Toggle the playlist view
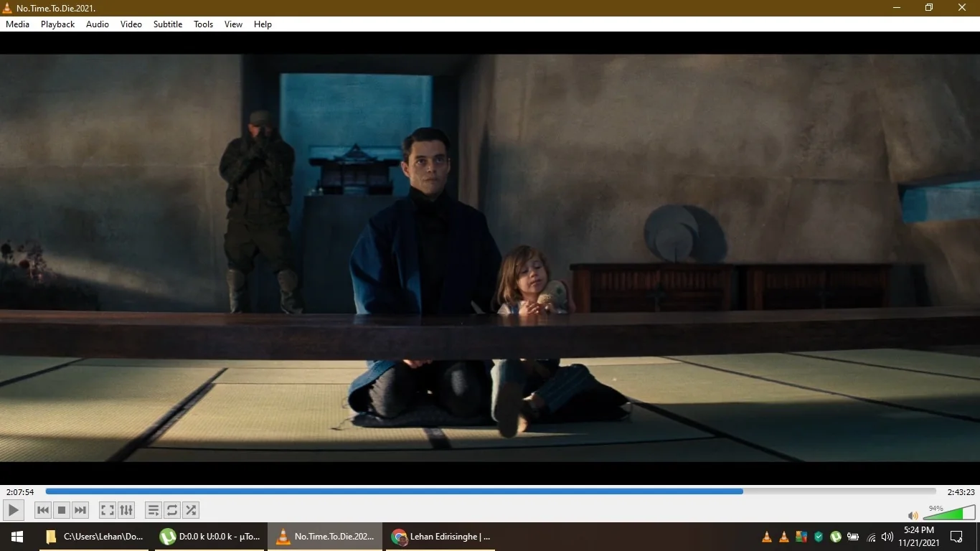This screenshot has width=980, height=551. (x=154, y=510)
